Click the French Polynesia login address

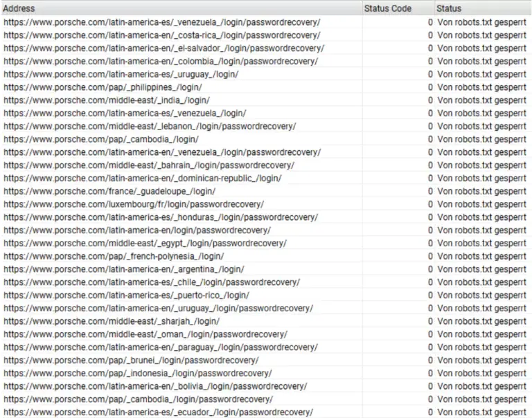pyautogui.click(x=114, y=256)
